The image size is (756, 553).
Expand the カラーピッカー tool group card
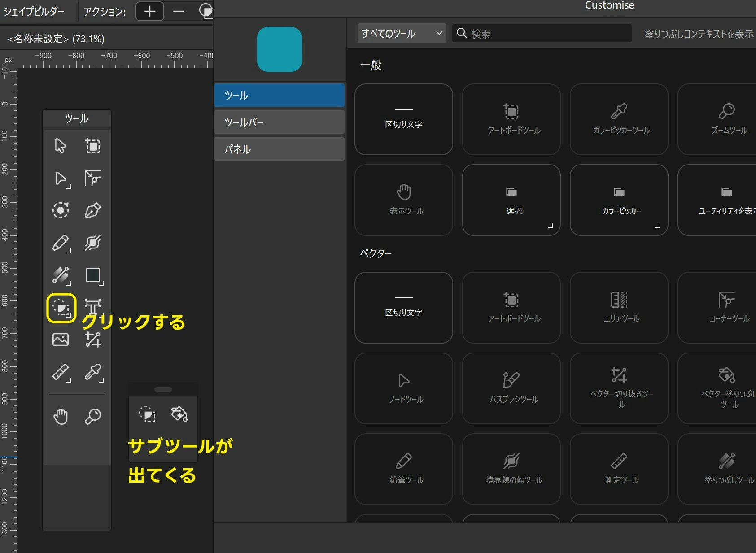[x=619, y=200]
